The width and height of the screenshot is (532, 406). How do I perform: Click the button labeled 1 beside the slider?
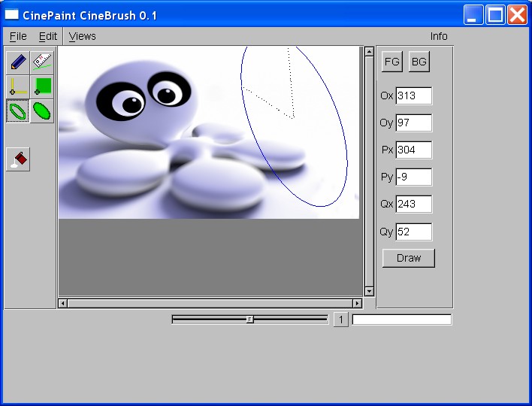pyautogui.click(x=341, y=320)
